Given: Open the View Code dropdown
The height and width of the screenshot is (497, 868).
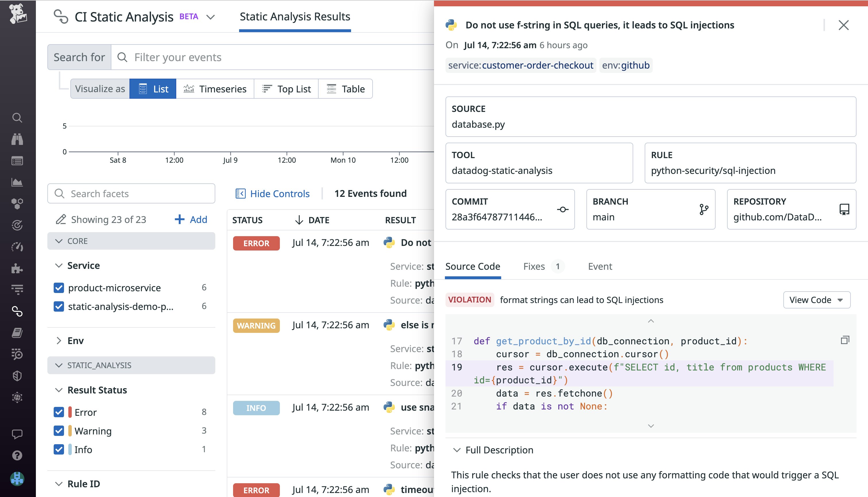Looking at the screenshot, I should [x=817, y=300].
